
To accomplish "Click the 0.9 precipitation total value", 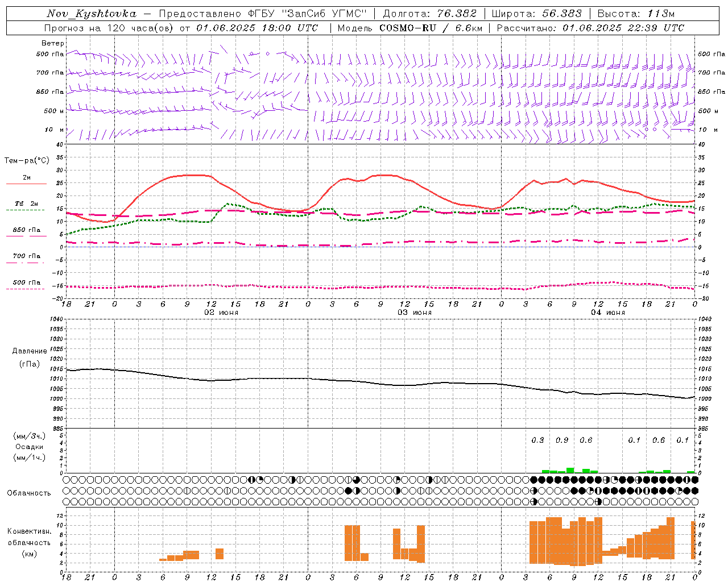I will click(x=562, y=440).
